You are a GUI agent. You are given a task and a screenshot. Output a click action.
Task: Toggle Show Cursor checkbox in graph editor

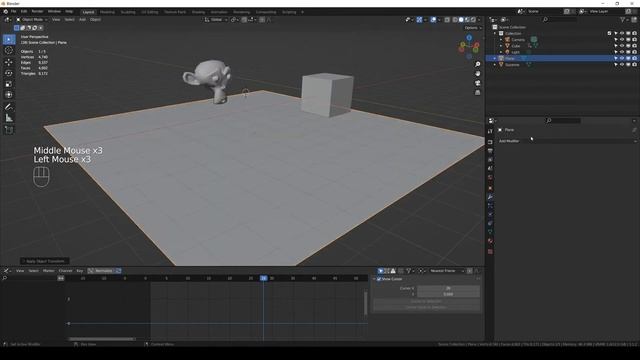(379, 279)
